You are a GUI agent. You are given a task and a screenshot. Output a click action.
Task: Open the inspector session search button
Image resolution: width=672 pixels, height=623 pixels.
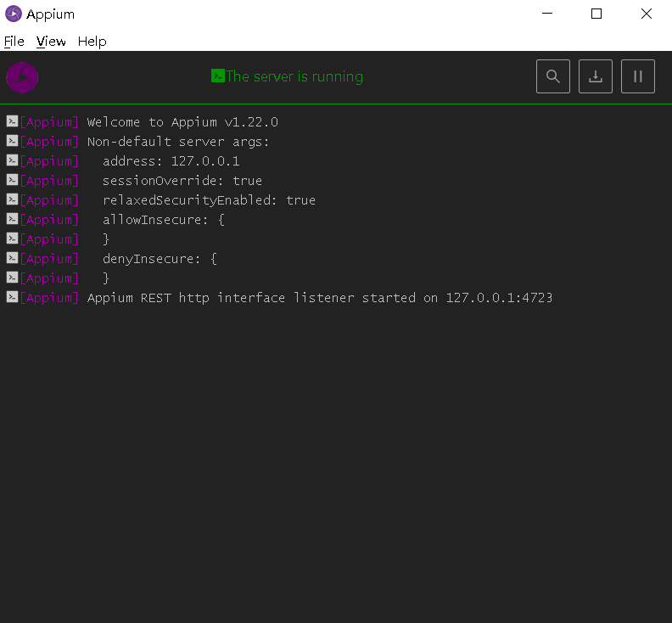point(553,76)
